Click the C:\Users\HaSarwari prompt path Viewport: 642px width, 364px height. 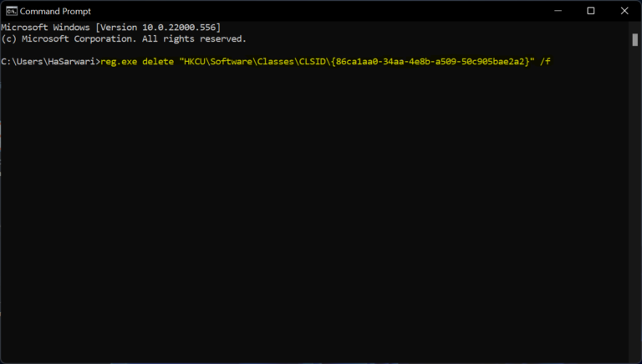(48, 63)
